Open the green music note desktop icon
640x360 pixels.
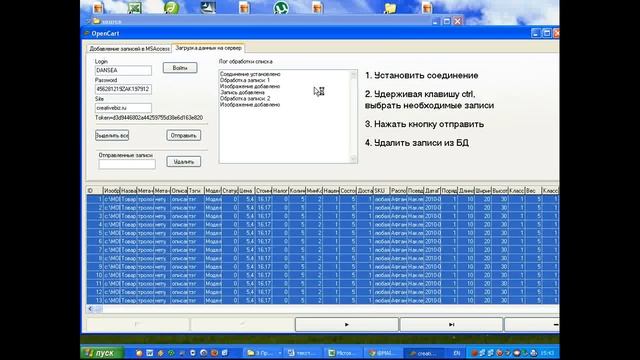click(x=171, y=8)
